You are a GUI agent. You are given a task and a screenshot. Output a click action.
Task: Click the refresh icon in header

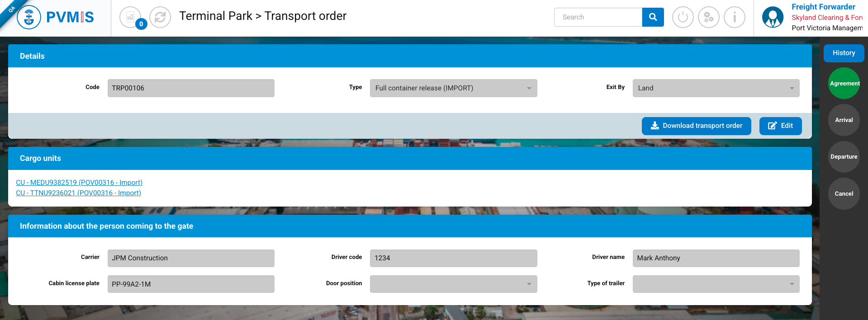160,18
